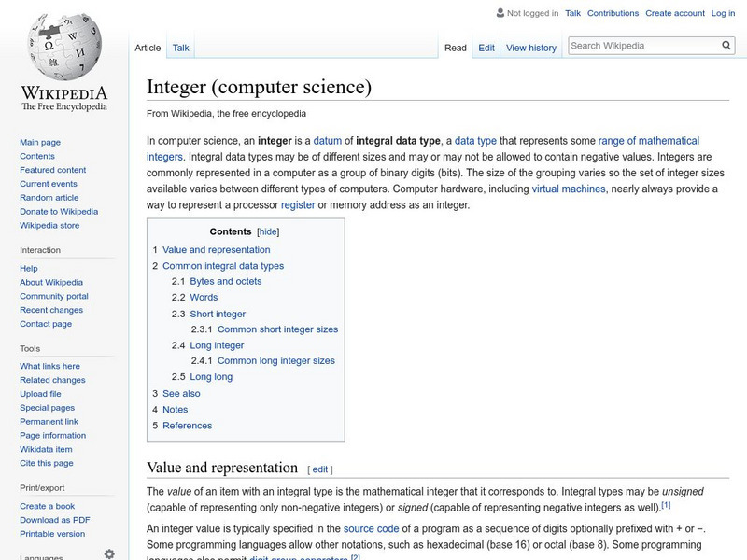The height and width of the screenshot is (560, 747).
Task: Jump to Value and representation in Contents
Action: click(x=216, y=249)
